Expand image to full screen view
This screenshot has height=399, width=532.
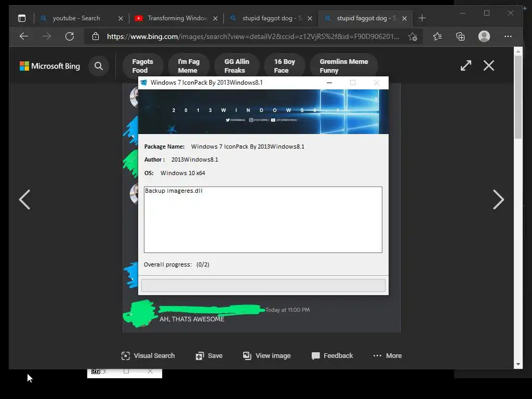466,65
